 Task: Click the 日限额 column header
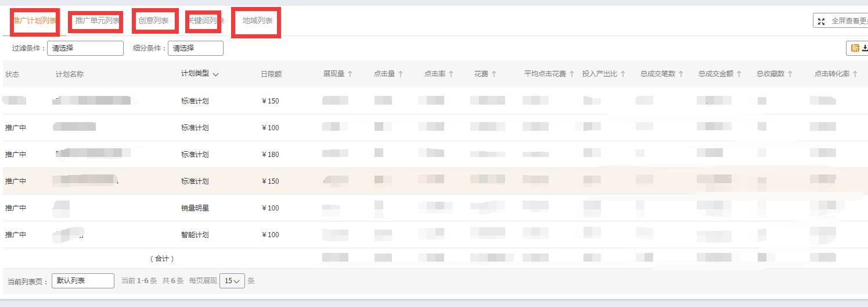[x=271, y=74]
